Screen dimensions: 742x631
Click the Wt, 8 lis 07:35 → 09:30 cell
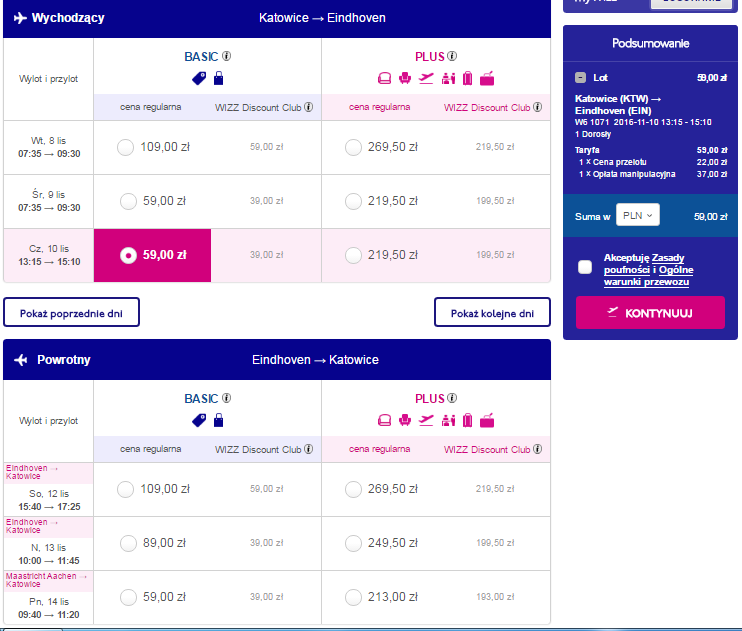click(49, 147)
